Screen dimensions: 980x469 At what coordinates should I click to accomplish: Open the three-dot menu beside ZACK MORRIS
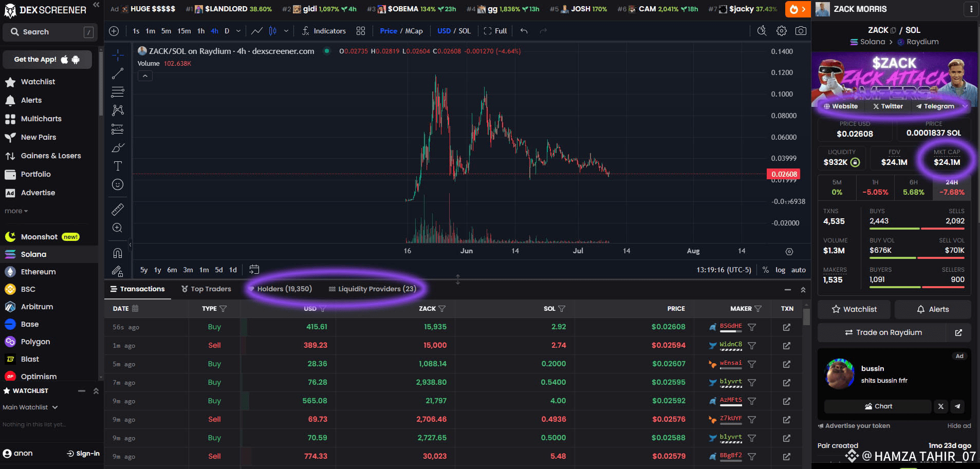(x=971, y=9)
